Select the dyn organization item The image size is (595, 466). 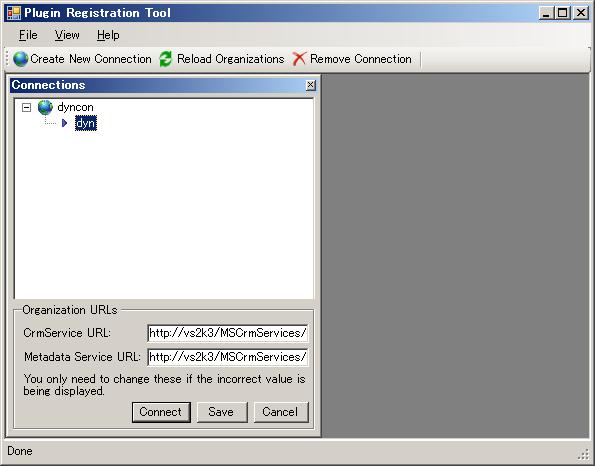point(86,123)
